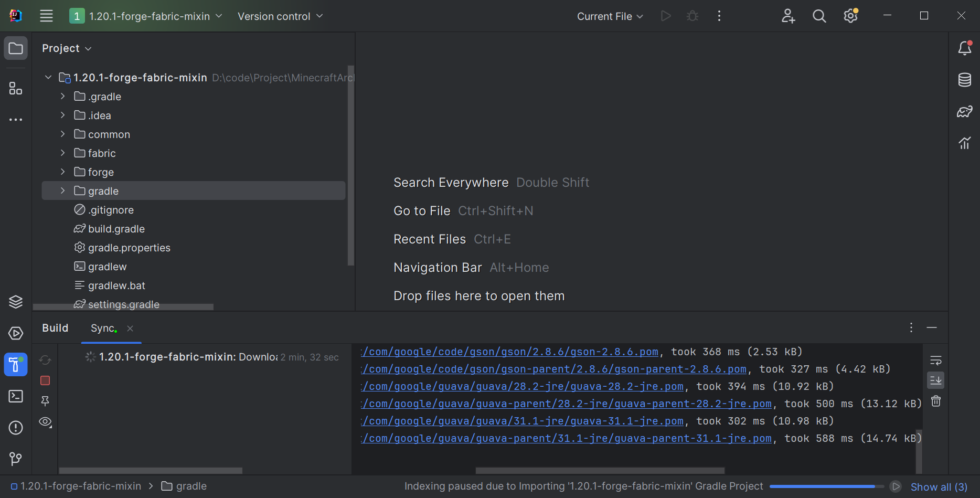Expand the common folder
This screenshot has width=980, height=498.
click(62, 134)
